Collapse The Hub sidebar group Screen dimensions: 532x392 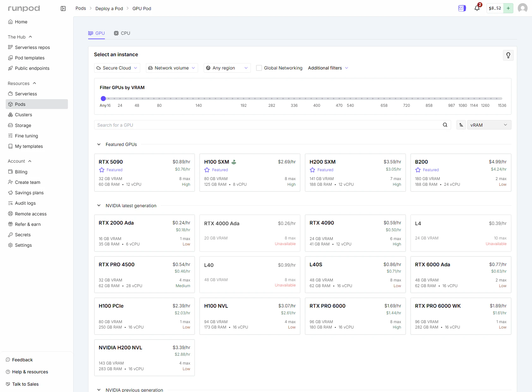tap(20, 37)
